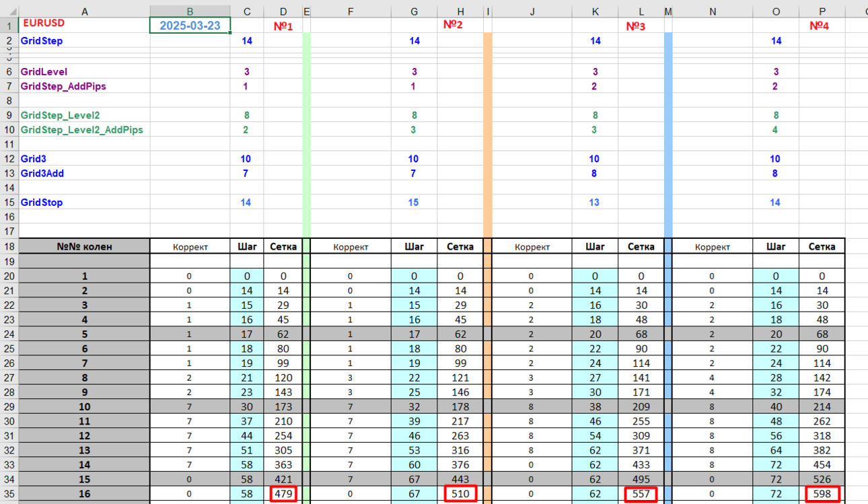The width and height of the screenshot is (868, 504).
Task: Select the cell containing 557
Action: tap(641, 494)
